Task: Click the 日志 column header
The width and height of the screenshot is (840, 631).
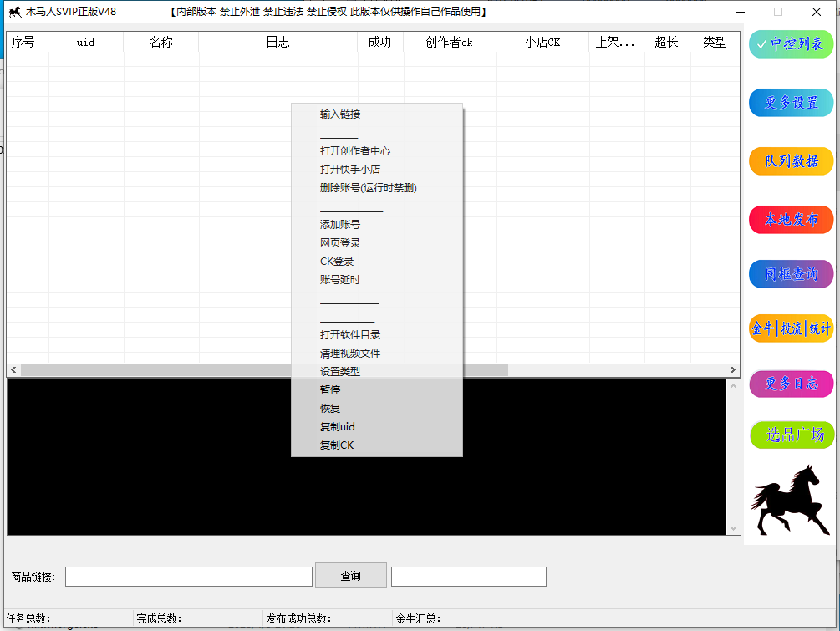Action: point(278,42)
